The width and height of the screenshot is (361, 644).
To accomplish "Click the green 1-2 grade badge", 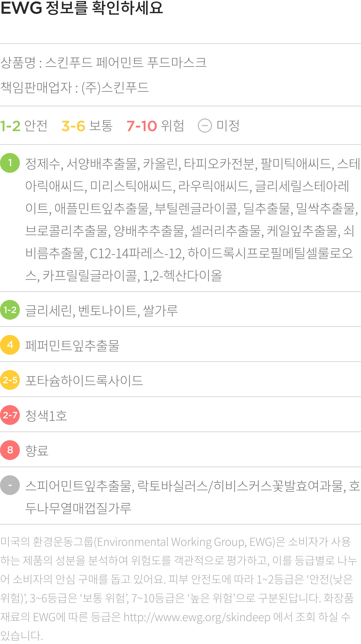I will pos(10,310).
